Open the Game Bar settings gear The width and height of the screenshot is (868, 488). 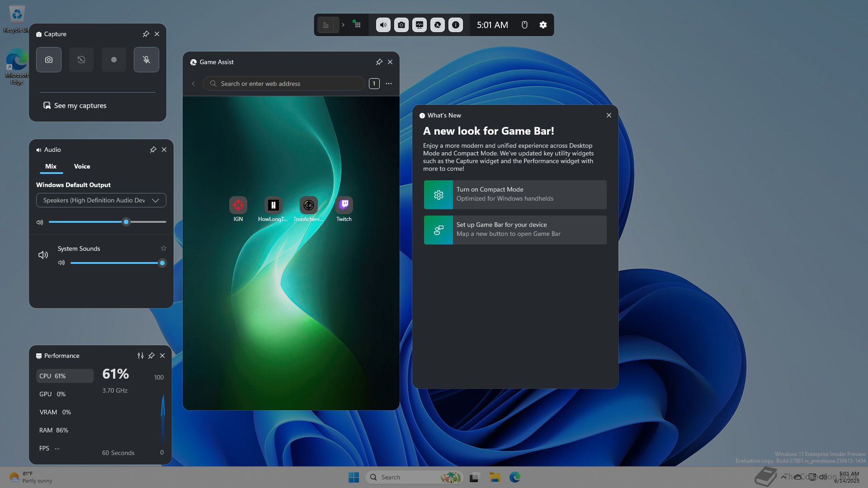543,25
